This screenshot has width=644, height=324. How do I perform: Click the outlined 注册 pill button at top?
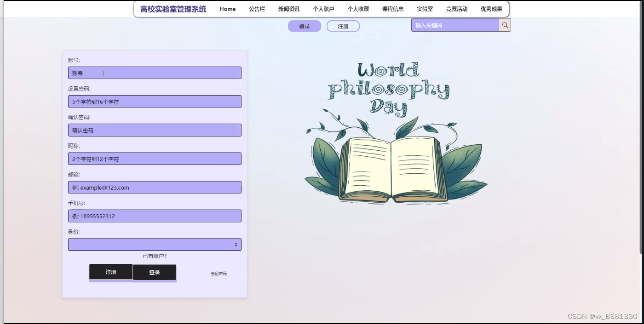(343, 26)
